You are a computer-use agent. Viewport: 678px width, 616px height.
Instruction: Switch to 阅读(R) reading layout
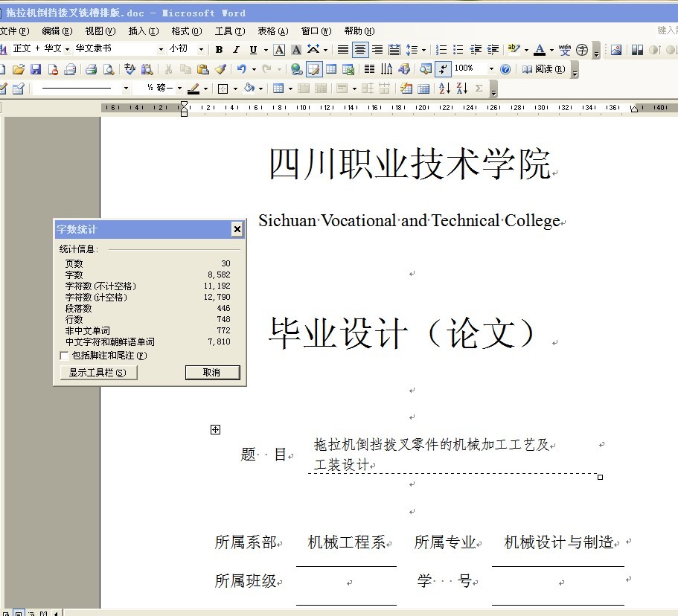point(543,69)
